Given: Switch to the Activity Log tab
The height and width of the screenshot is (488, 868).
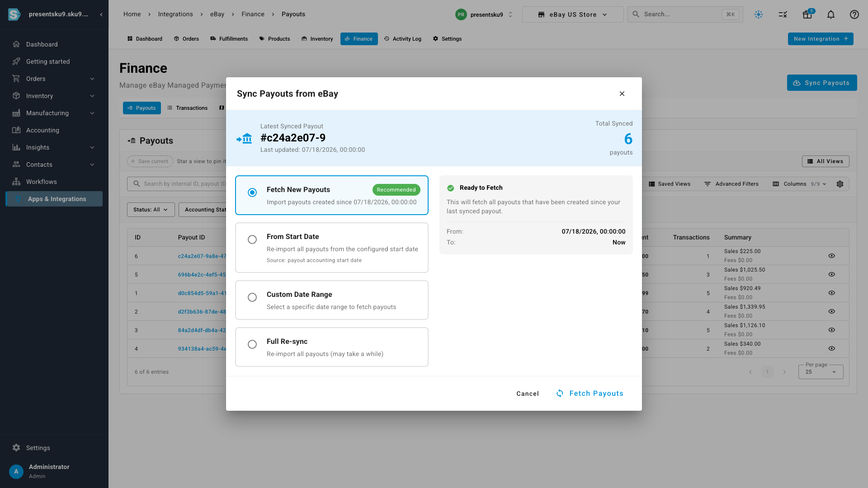Looking at the screenshot, I should click(403, 39).
